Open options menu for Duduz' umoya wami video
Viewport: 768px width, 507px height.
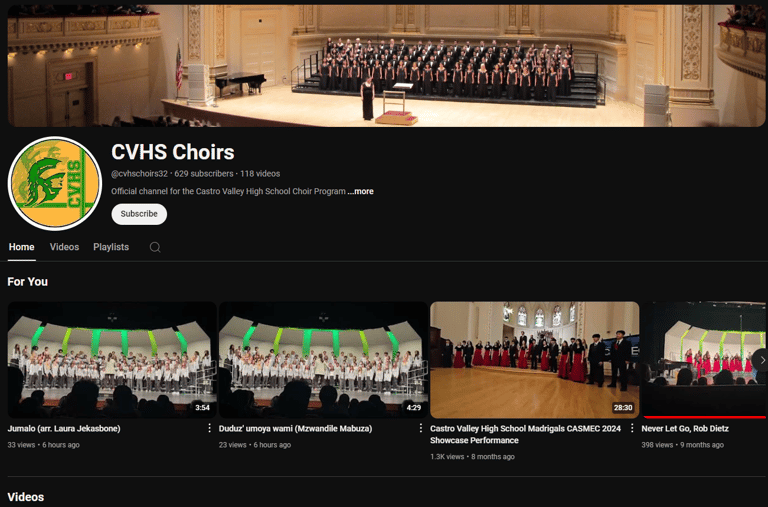click(420, 429)
